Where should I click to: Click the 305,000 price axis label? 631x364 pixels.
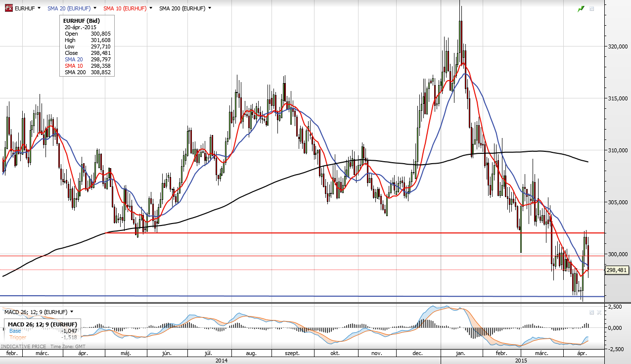click(618, 202)
